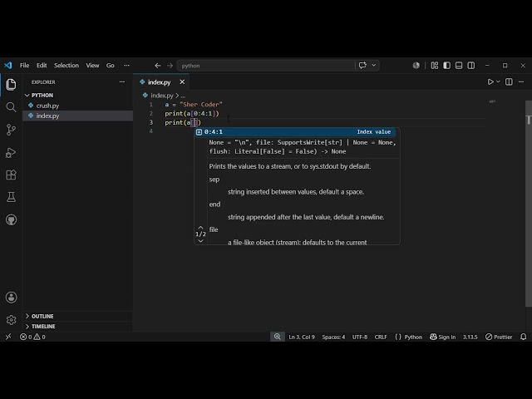
Task: Open Customize Layout control
Action: [x=434, y=65]
